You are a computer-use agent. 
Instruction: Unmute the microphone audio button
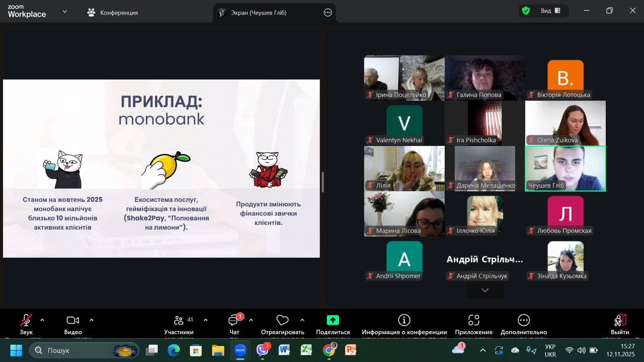[x=26, y=321]
